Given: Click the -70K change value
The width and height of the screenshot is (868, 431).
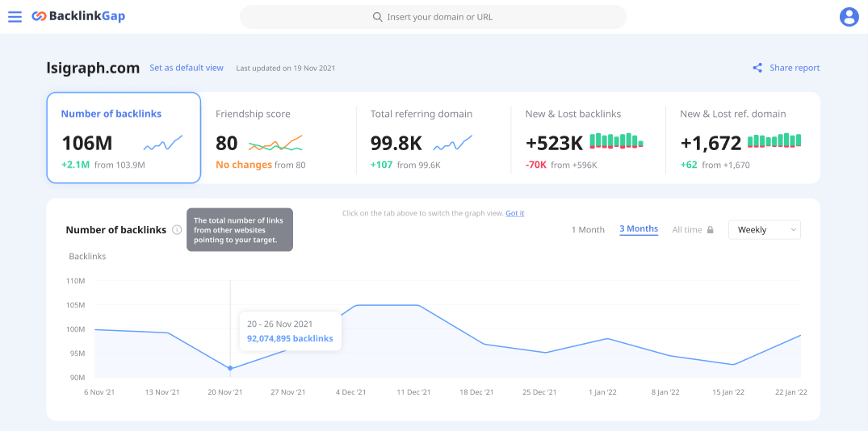Looking at the screenshot, I should click(x=536, y=165).
